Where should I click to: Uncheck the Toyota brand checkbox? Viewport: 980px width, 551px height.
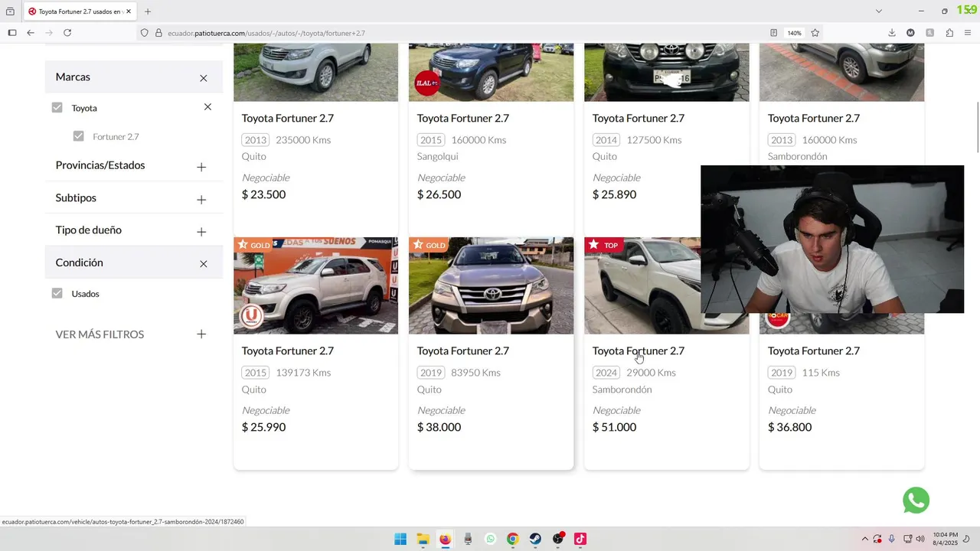coord(57,108)
